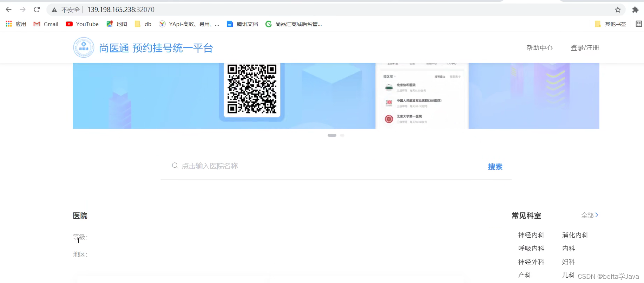This screenshot has width=644, height=283.
Task: Bookmark this page with the star icon
Action: 618,10
